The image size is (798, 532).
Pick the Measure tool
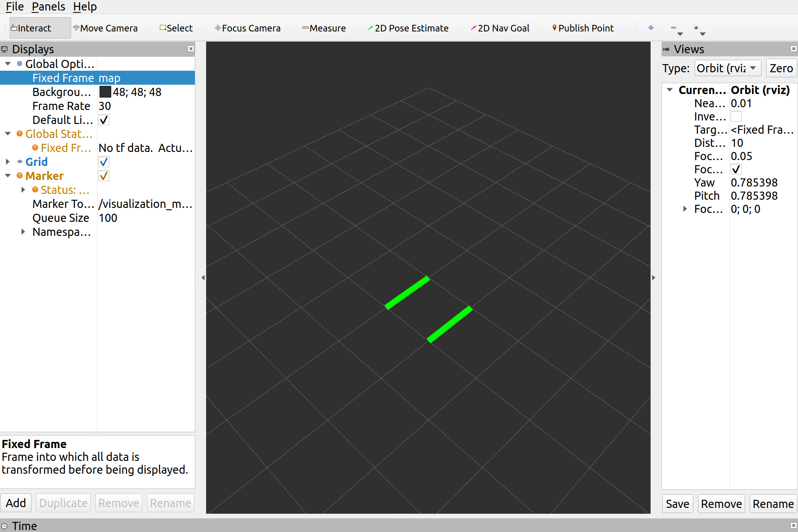(x=324, y=28)
